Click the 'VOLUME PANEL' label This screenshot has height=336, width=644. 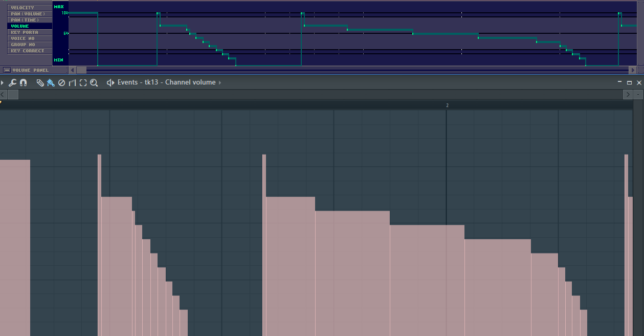click(31, 70)
